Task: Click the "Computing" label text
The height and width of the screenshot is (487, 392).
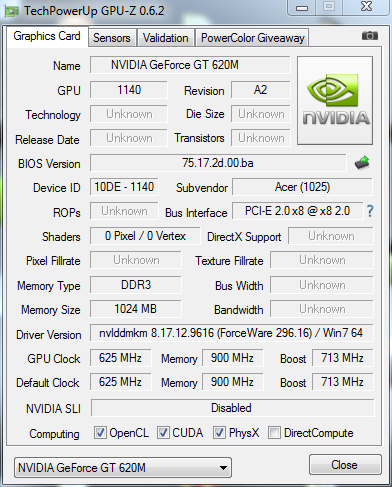Action: click(x=54, y=434)
